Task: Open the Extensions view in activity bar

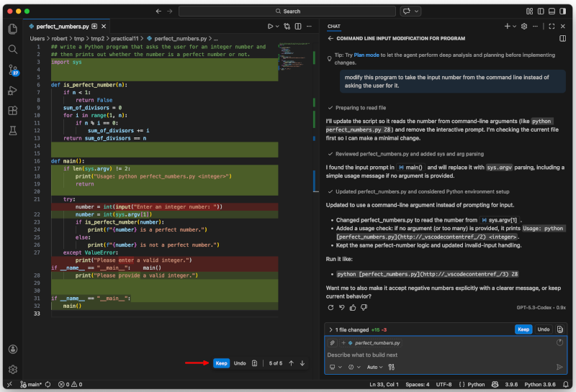Action: tap(13, 110)
